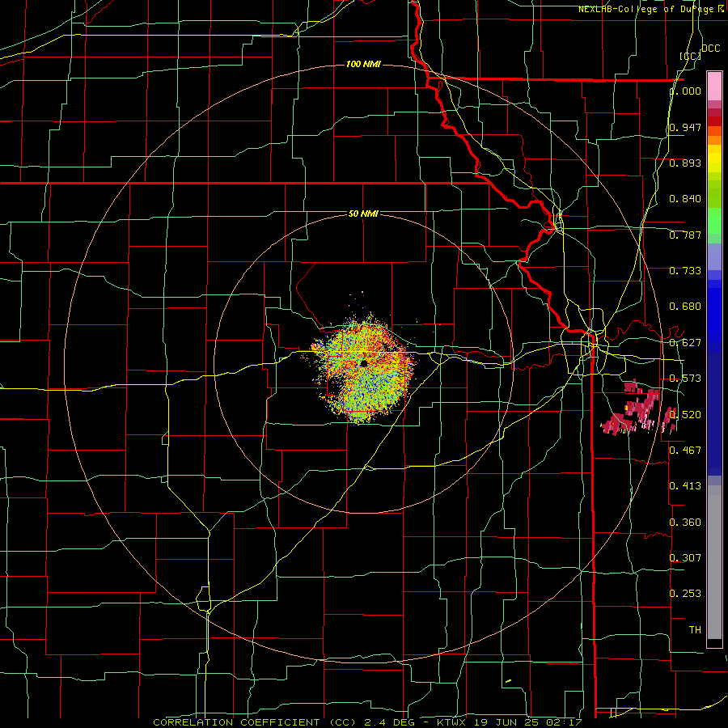Click the 0.947 scale value
The height and width of the screenshot is (728, 728).
(x=685, y=127)
